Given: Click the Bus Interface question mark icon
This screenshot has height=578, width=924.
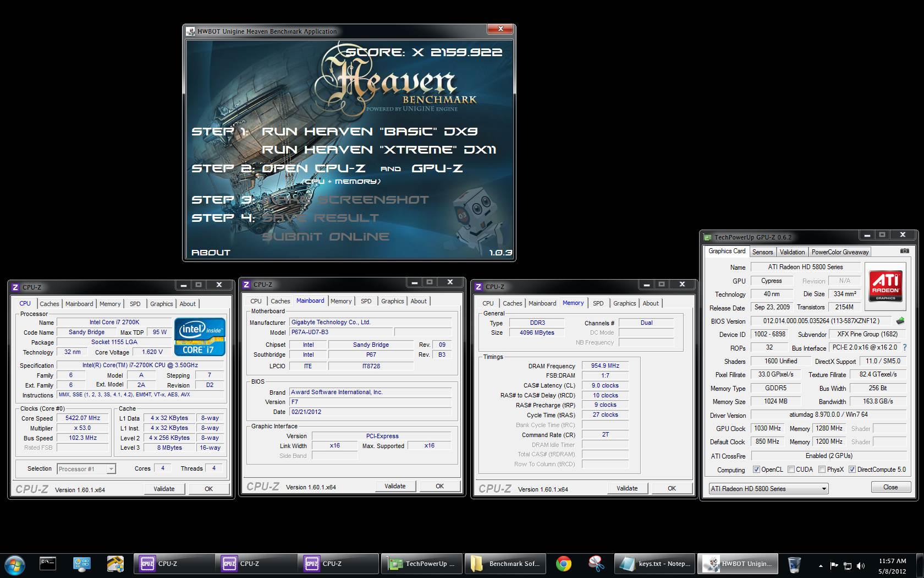Looking at the screenshot, I should pos(905,347).
